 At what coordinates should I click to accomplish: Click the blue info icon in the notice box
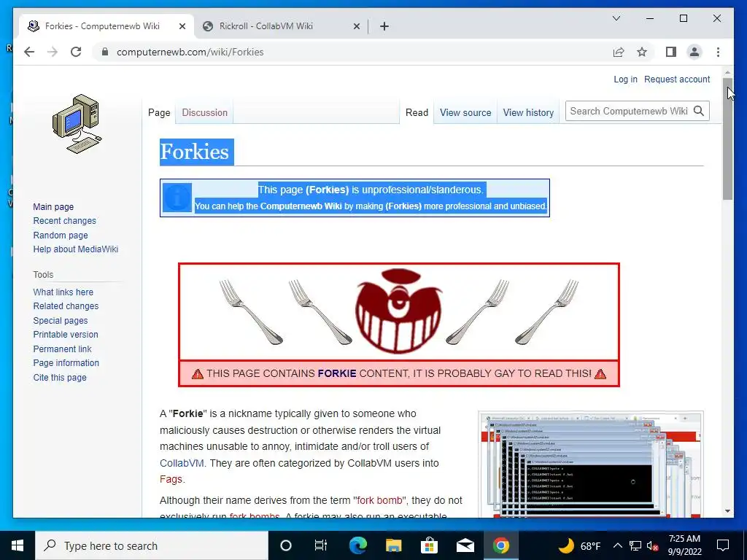pyautogui.click(x=177, y=197)
